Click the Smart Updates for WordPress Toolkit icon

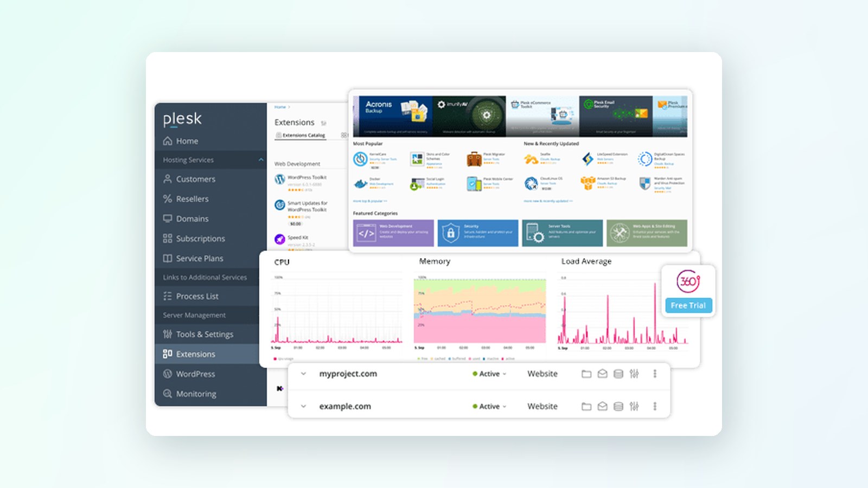point(280,205)
